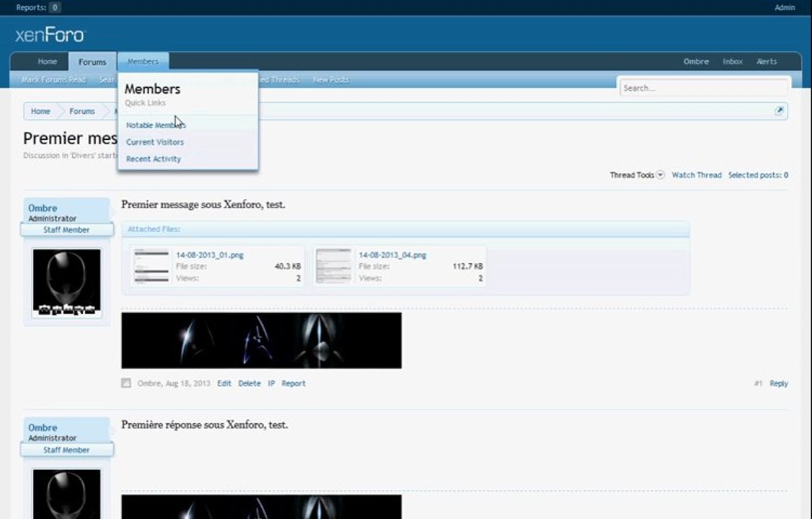Image resolution: width=812 pixels, height=519 pixels.
Task: Click the signature banner image in first post
Action: click(x=262, y=340)
